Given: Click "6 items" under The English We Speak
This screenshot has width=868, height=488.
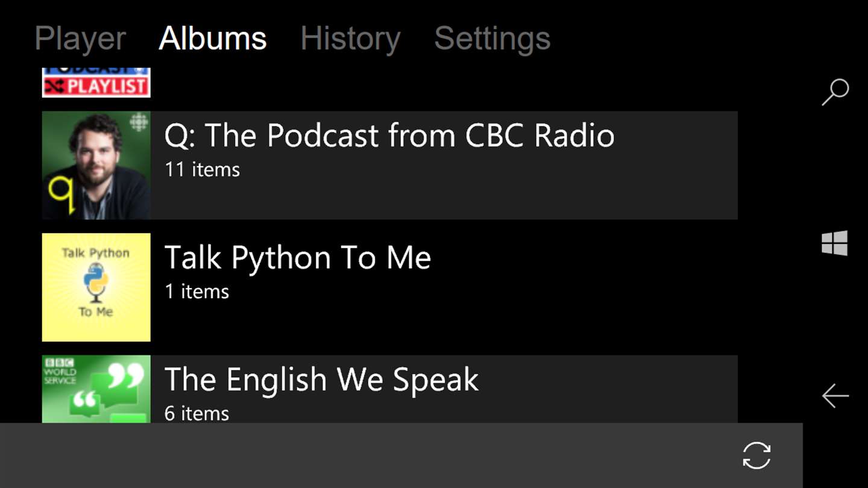Looking at the screenshot, I should [197, 413].
